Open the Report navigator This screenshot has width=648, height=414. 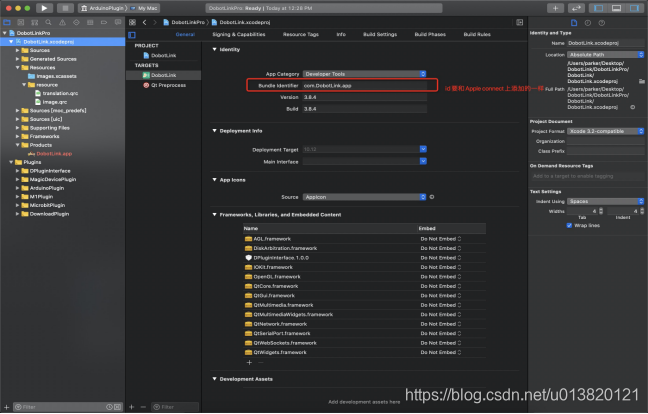click(x=118, y=22)
